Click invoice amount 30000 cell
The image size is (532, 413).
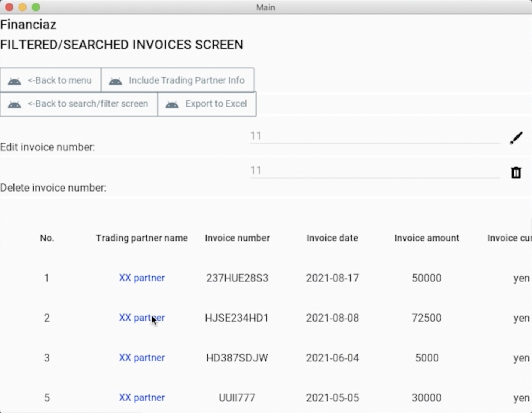pyautogui.click(x=426, y=397)
